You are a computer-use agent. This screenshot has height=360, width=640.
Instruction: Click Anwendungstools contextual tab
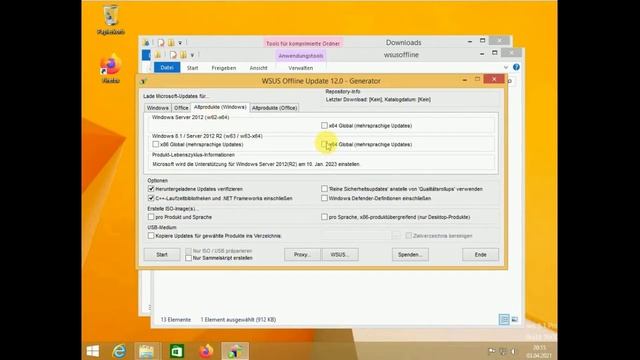pyautogui.click(x=301, y=56)
